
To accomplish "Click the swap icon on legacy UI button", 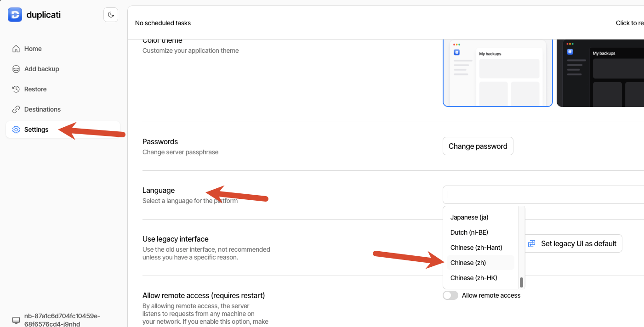I will [532, 243].
